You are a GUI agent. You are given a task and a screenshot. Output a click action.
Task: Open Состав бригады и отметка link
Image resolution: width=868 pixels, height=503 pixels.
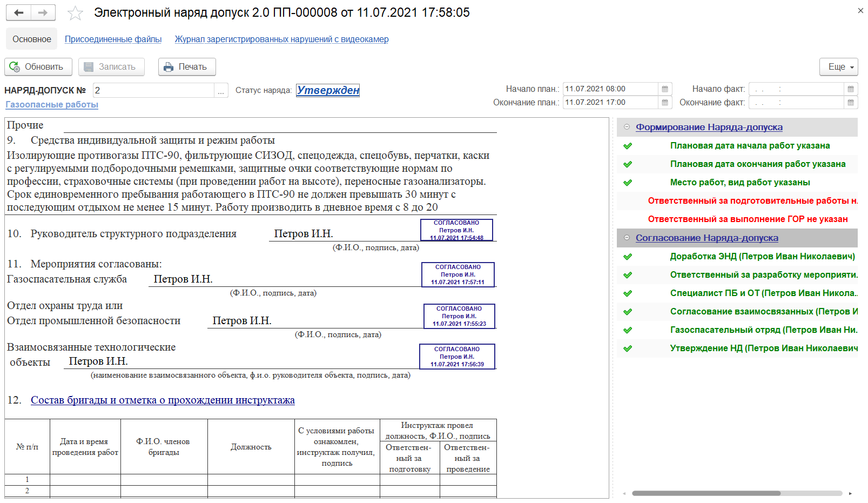point(163,400)
